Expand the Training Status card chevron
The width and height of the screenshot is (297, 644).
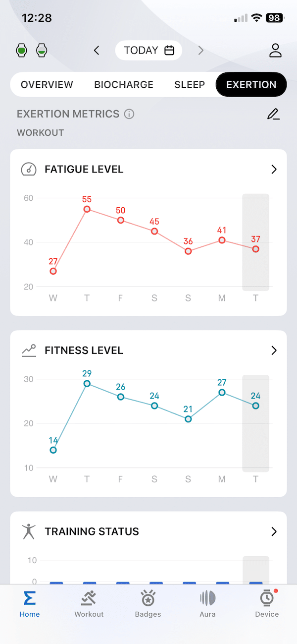tap(274, 531)
